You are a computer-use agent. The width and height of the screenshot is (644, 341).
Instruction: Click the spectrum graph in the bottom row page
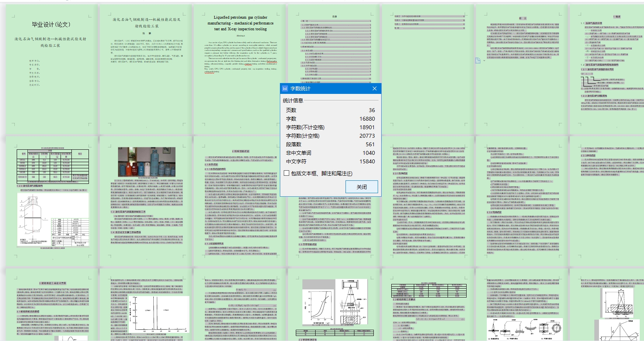click(159, 315)
